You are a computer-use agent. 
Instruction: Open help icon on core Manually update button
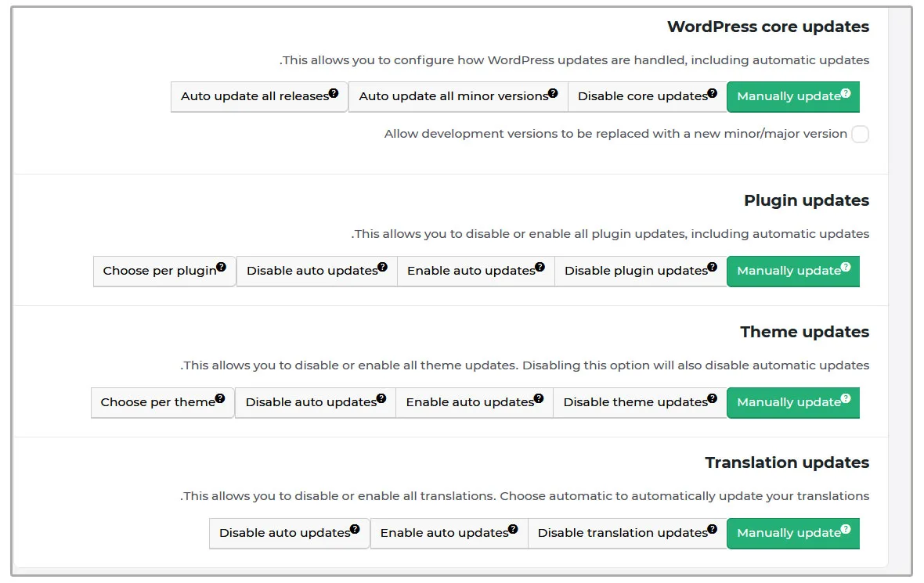[846, 93]
